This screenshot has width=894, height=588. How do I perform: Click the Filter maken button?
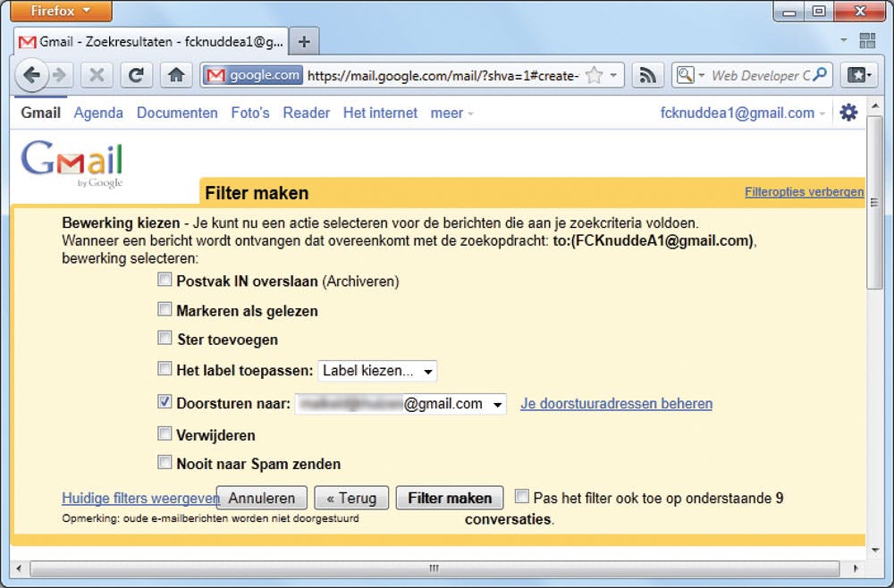pos(450,498)
